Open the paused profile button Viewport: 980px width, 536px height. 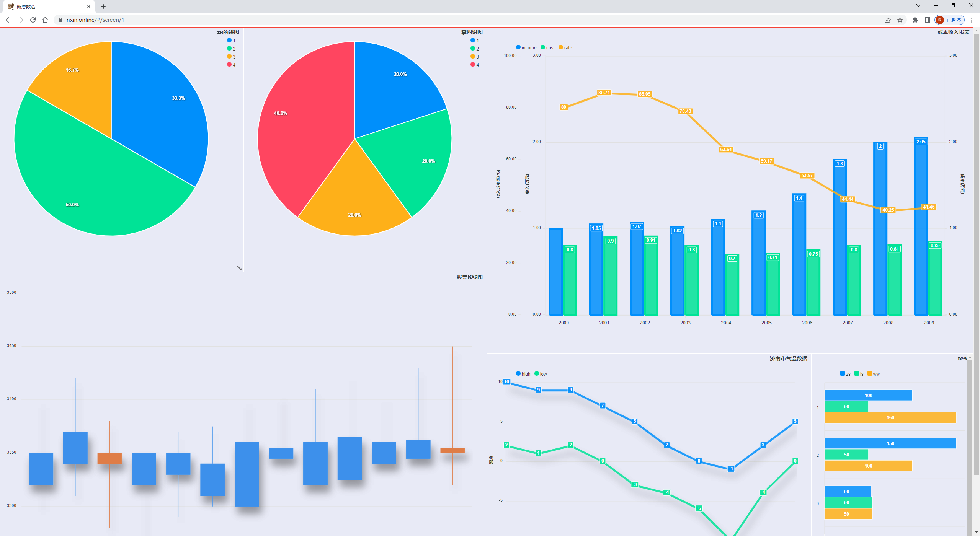pos(949,20)
